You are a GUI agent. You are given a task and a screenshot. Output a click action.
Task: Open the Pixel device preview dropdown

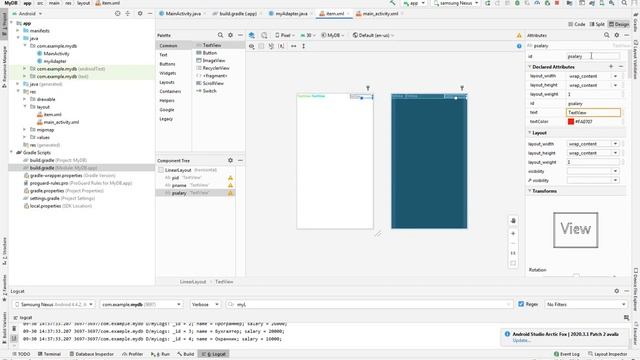(284, 35)
